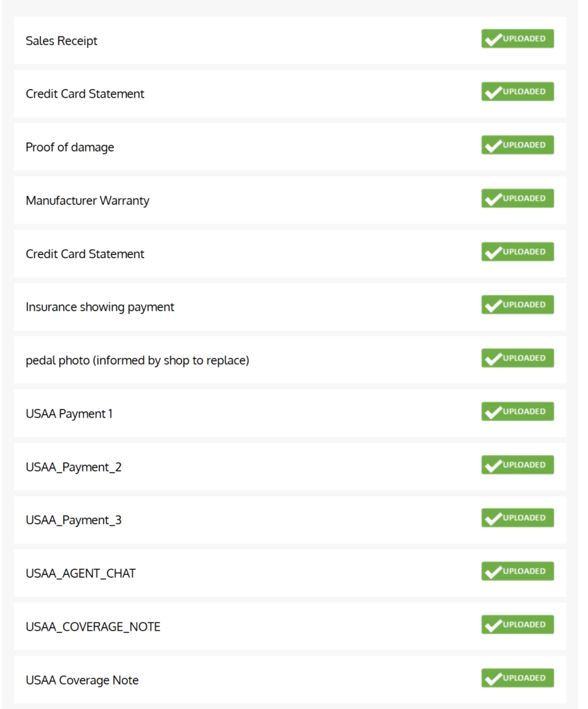Click the UPLOADED badge for Sales Receipt
The height and width of the screenshot is (709, 588).
517,39
